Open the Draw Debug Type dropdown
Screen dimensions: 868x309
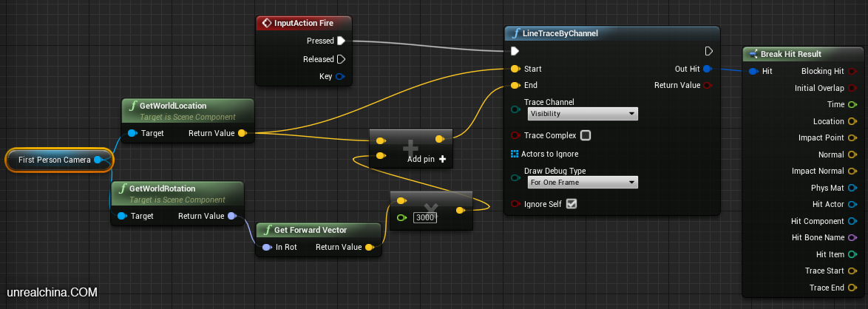click(583, 182)
